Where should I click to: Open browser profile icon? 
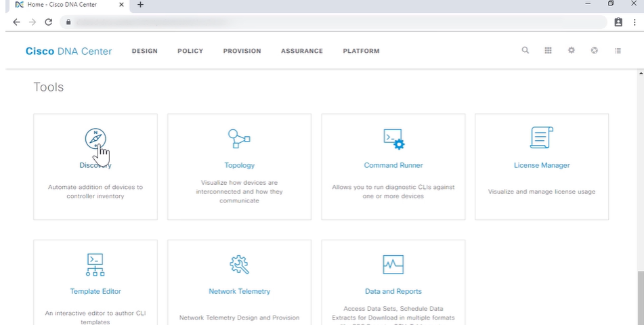[618, 22]
